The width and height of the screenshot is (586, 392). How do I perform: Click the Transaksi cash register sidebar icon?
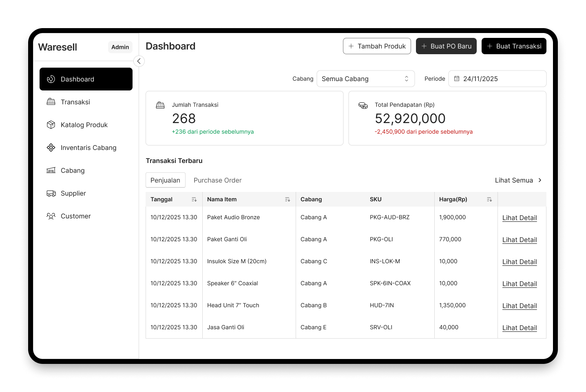51,102
